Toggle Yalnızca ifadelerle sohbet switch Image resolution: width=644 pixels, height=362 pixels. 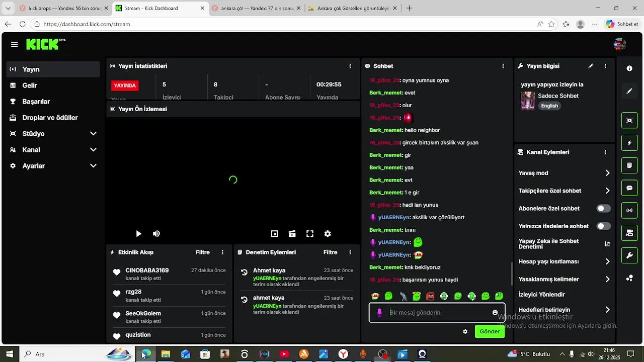[604, 226]
